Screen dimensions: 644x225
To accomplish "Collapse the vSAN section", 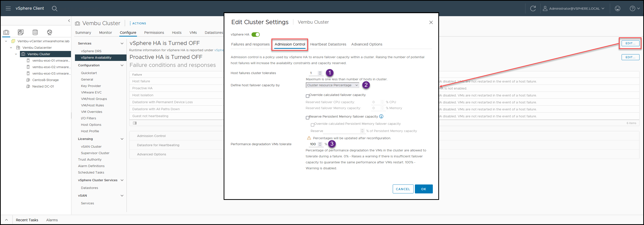I will [122, 196].
